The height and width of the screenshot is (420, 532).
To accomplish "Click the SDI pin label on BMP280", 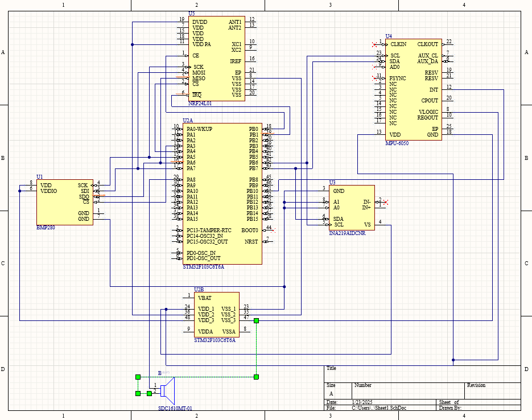I will (x=85, y=191).
